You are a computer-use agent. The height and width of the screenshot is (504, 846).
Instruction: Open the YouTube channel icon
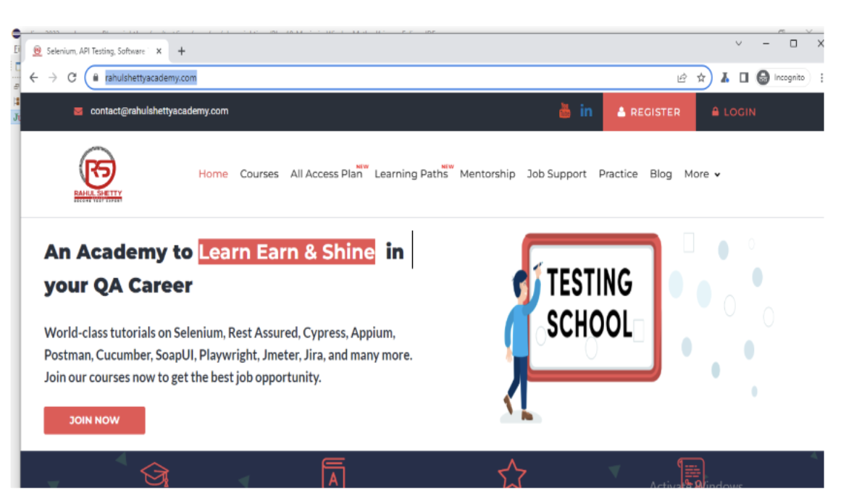565,111
